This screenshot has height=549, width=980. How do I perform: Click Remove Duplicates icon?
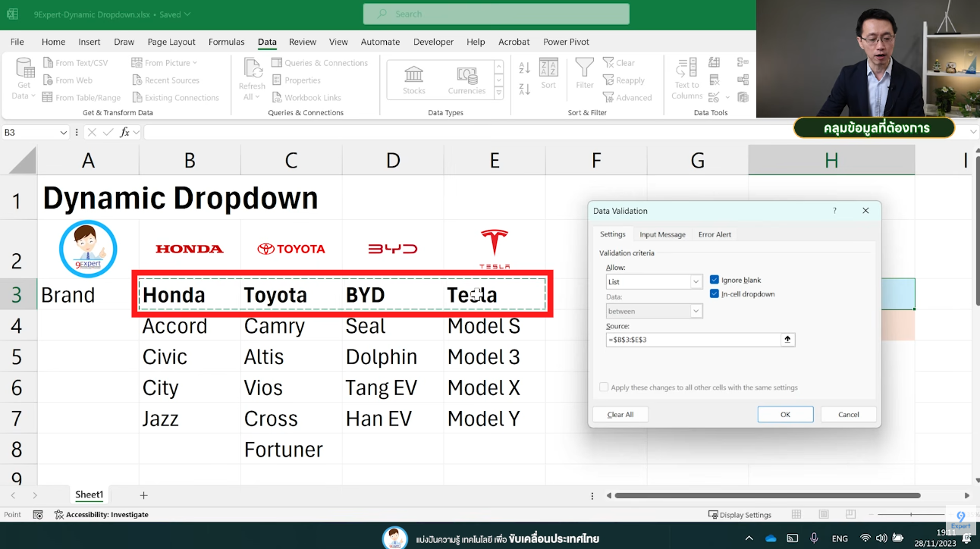click(x=714, y=80)
